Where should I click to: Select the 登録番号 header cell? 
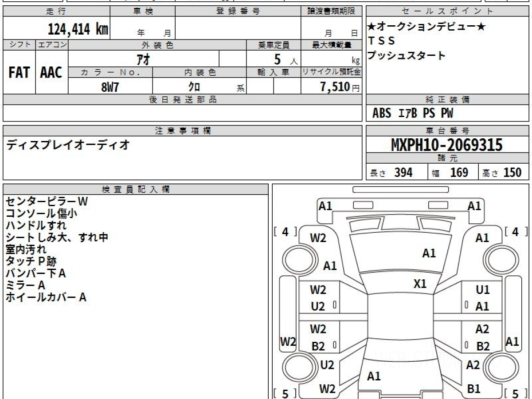coord(238,12)
